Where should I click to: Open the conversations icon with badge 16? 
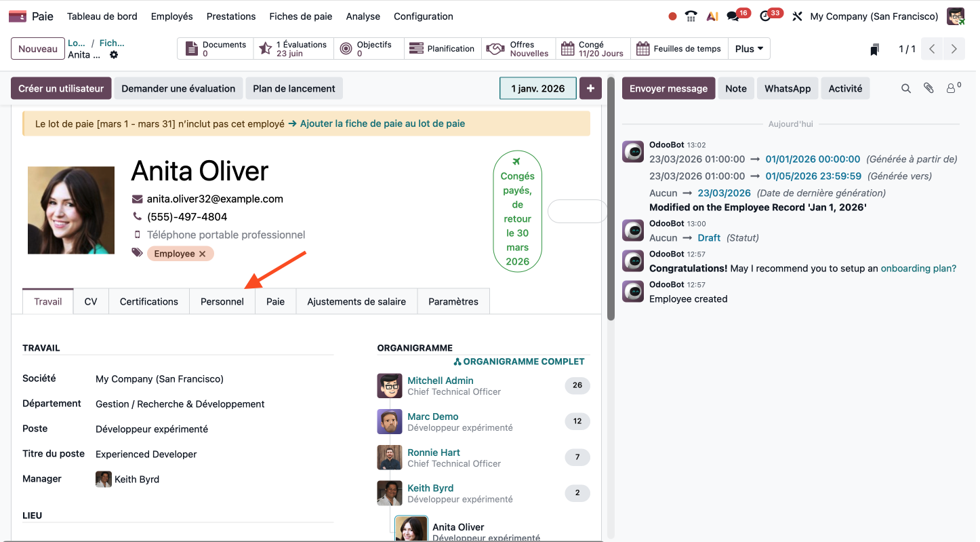(x=733, y=16)
